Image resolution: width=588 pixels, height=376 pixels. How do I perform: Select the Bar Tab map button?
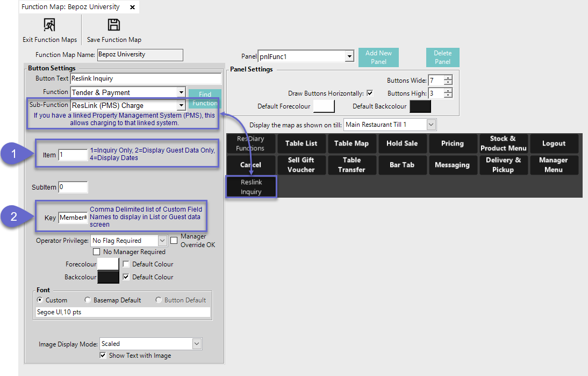402,165
